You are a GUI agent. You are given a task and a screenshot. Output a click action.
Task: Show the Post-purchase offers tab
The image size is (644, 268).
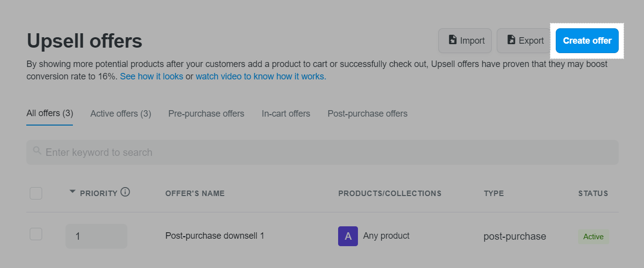click(x=367, y=114)
